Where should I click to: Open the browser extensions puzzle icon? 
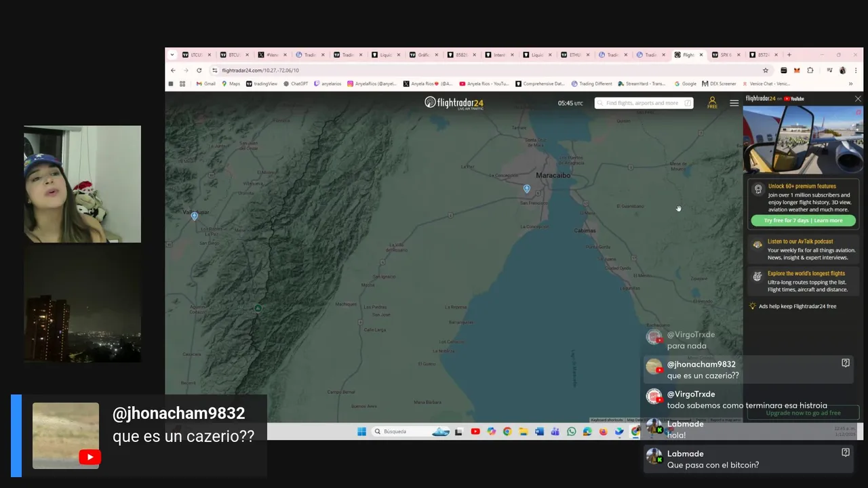tap(810, 70)
